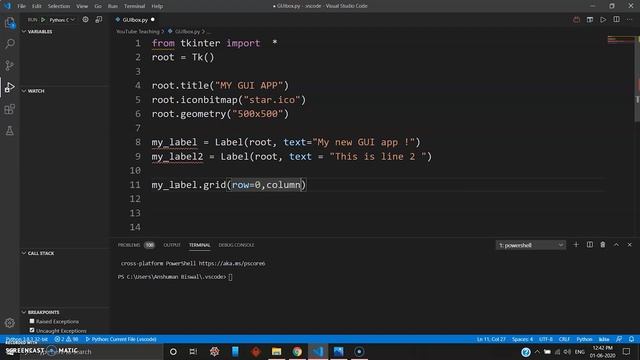Click errors and warnings count in status bar
Image resolution: width=640 pixels, height=360 pixels.
[x=66, y=339]
